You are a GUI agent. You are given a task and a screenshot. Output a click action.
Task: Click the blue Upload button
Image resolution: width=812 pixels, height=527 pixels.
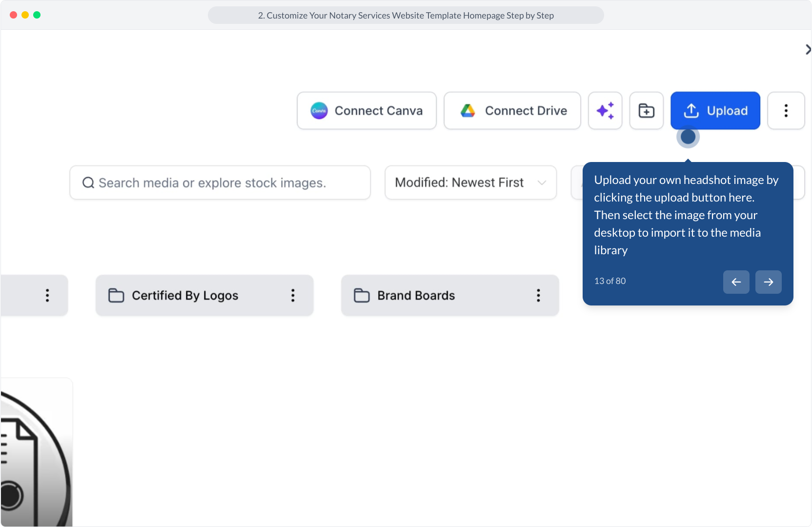pyautogui.click(x=715, y=111)
